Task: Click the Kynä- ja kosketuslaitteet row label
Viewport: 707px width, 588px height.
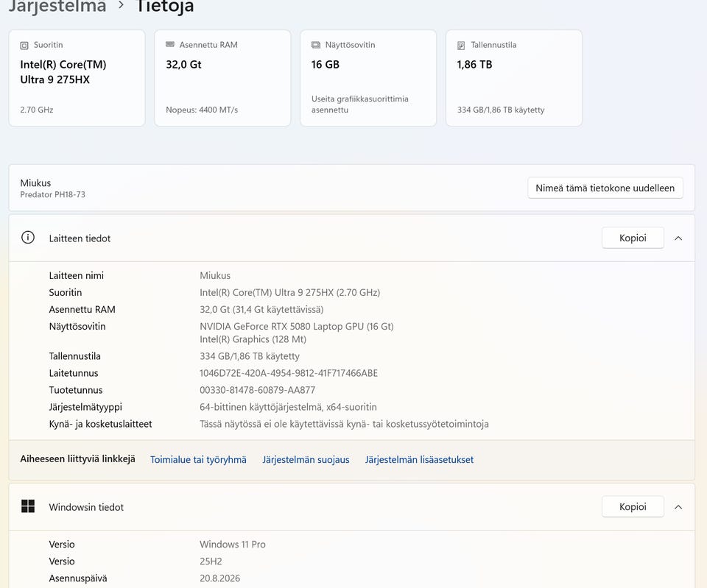Action: 101,424
